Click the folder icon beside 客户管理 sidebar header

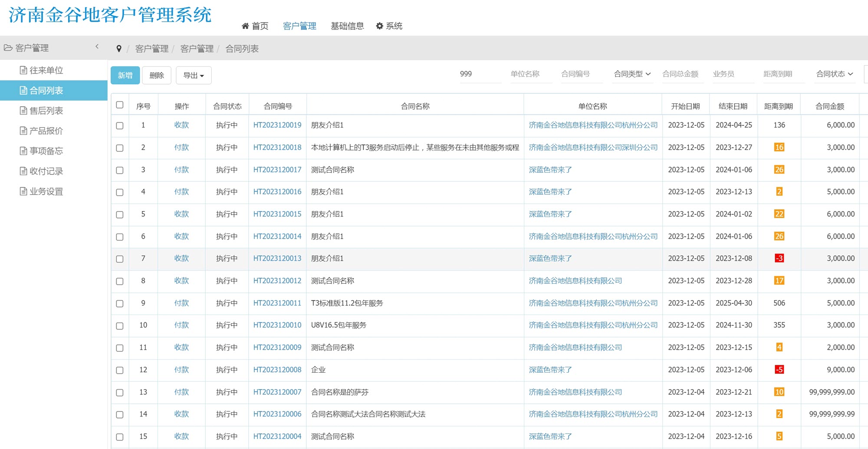[x=8, y=48]
